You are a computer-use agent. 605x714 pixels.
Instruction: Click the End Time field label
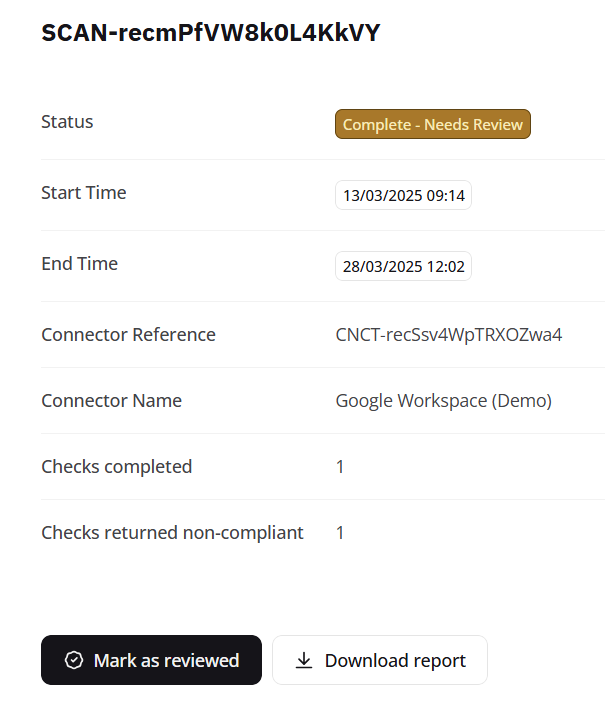[x=79, y=264]
